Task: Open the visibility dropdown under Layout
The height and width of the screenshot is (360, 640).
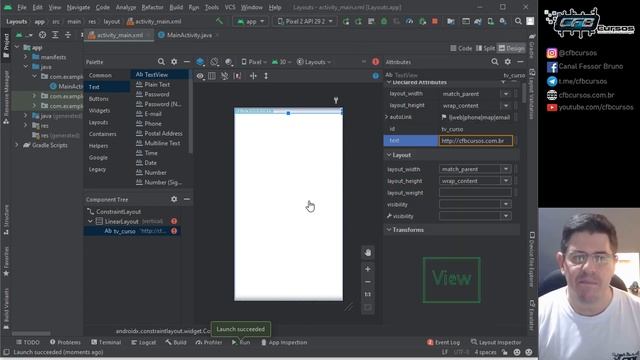Action: [x=506, y=204]
